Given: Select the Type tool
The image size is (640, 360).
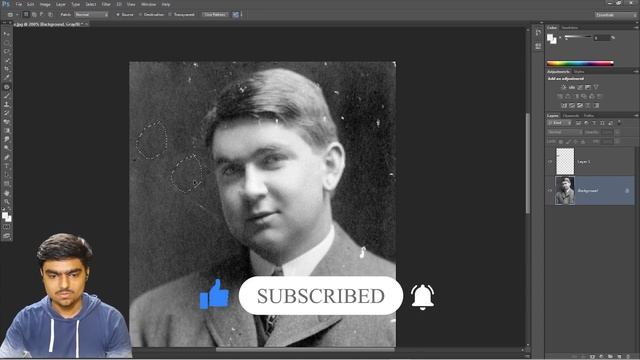Looking at the screenshot, I should (x=7, y=166).
